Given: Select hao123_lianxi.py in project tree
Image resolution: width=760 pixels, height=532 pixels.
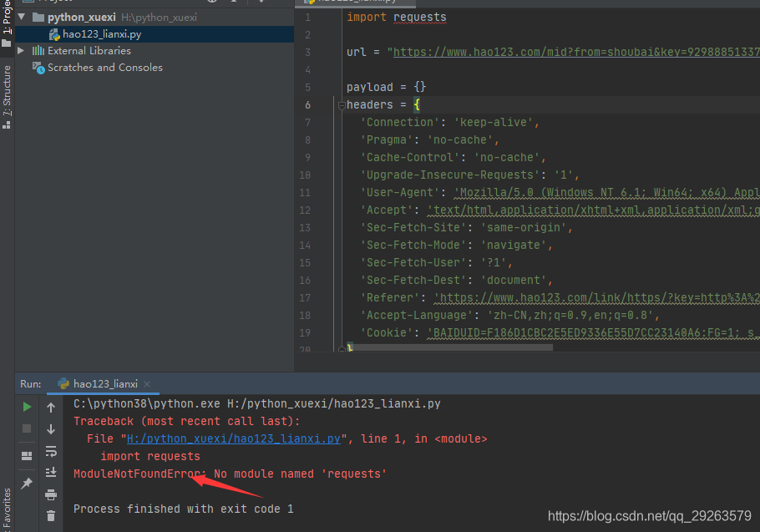Looking at the screenshot, I should [155, 34].
